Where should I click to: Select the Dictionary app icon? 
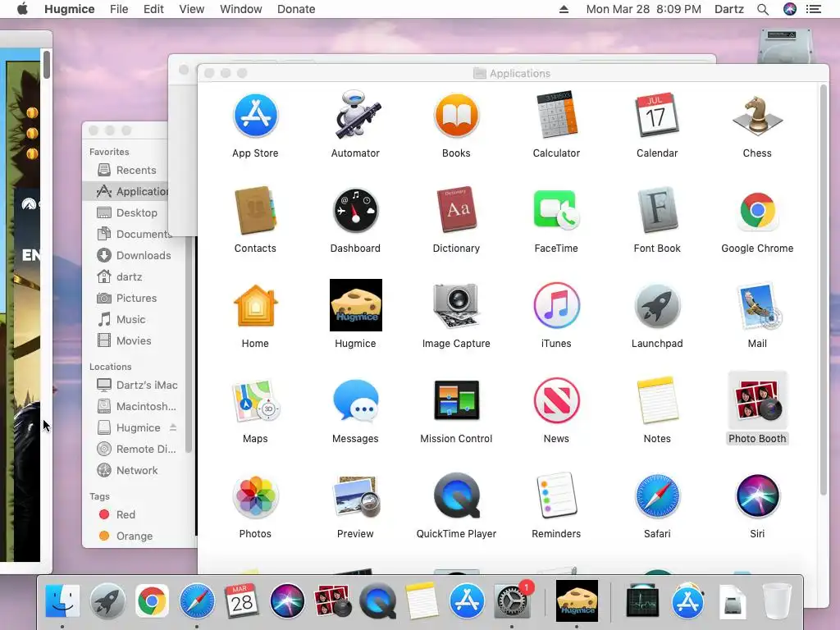point(456,211)
